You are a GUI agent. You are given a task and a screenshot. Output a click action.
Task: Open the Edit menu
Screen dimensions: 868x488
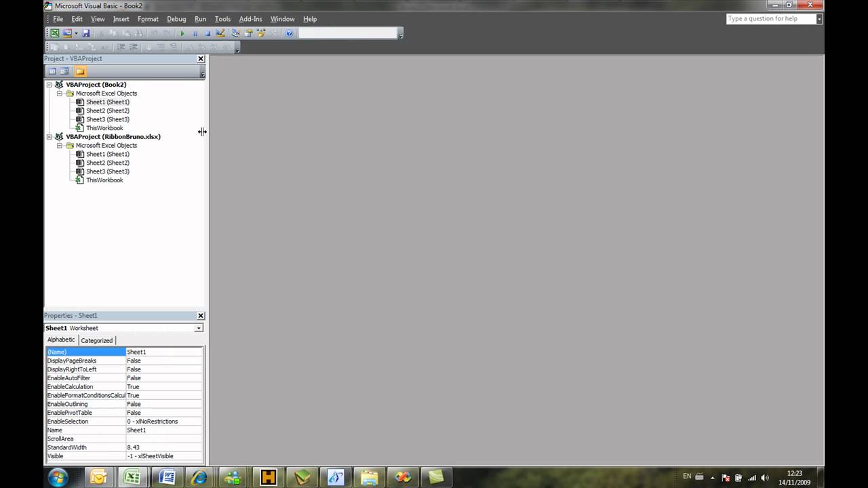(x=77, y=19)
